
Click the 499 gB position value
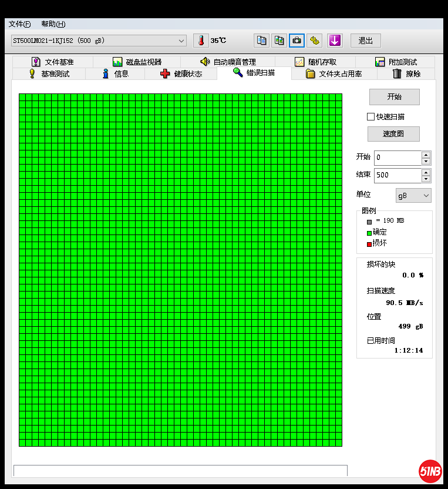(410, 327)
